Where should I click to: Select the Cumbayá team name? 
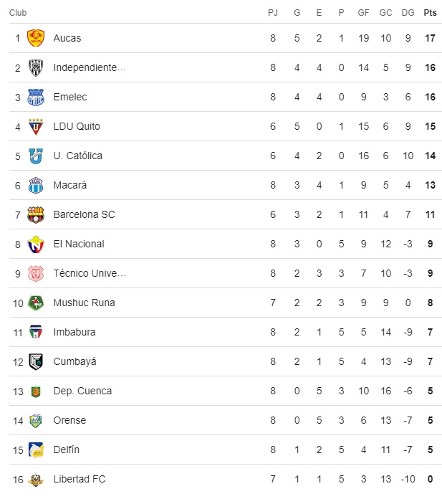[x=75, y=361]
